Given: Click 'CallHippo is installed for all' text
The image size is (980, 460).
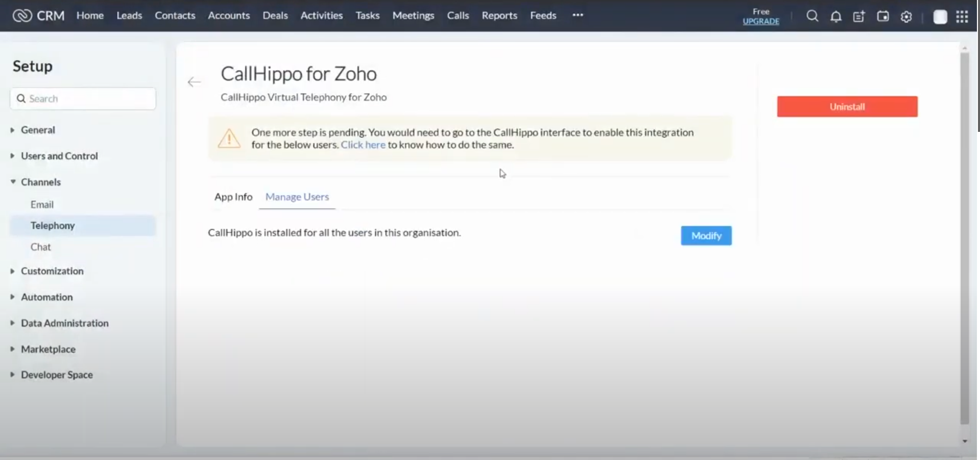Looking at the screenshot, I should 334,233.
